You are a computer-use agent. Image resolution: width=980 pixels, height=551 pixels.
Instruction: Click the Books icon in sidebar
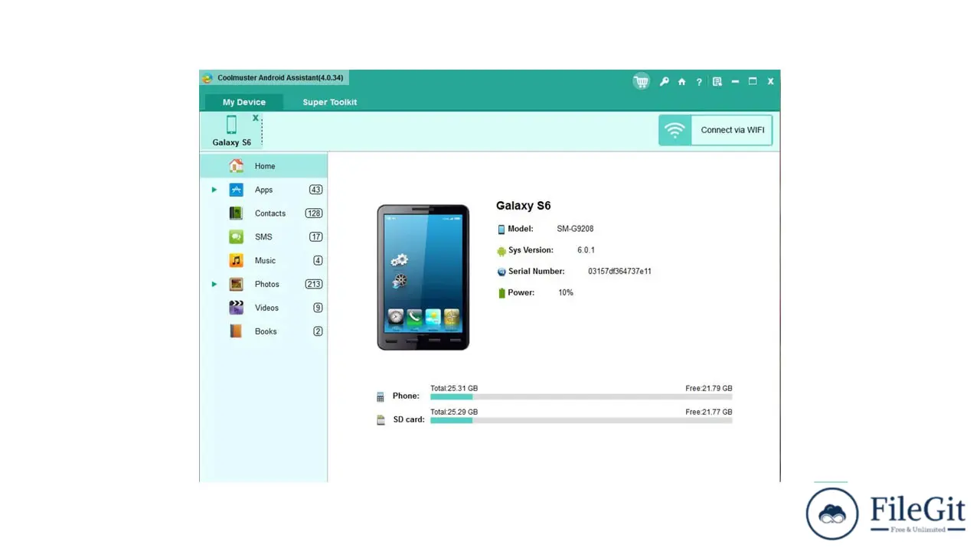[x=237, y=331]
